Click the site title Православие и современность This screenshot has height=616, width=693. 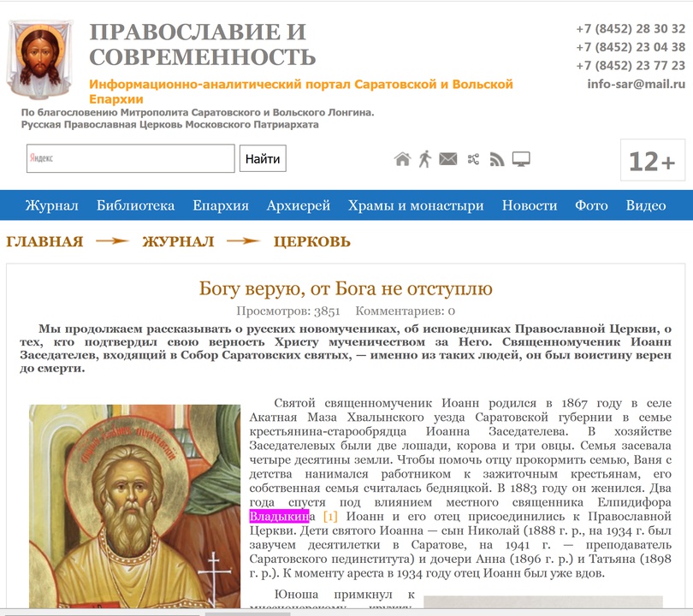203,44
